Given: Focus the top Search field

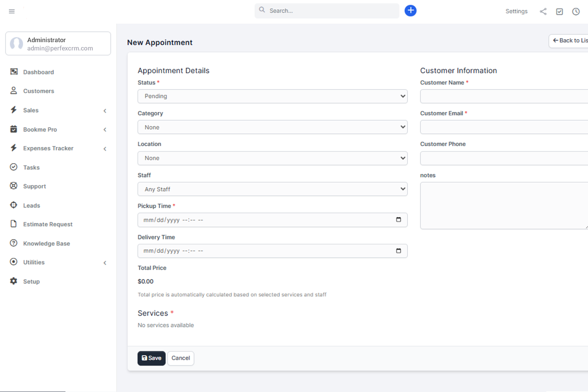Looking at the screenshot, I should tap(327, 11).
